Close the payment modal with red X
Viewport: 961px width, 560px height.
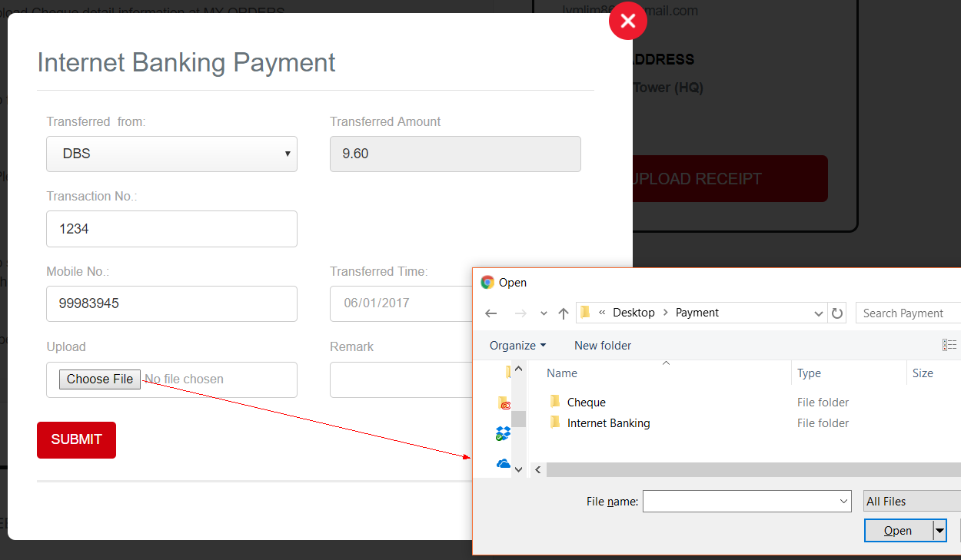(627, 21)
